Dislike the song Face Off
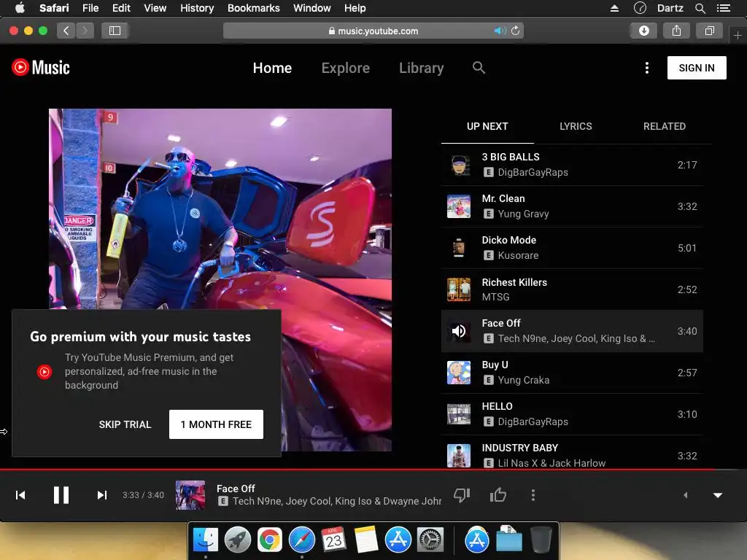The height and width of the screenshot is (560, 747). point(462,495)
